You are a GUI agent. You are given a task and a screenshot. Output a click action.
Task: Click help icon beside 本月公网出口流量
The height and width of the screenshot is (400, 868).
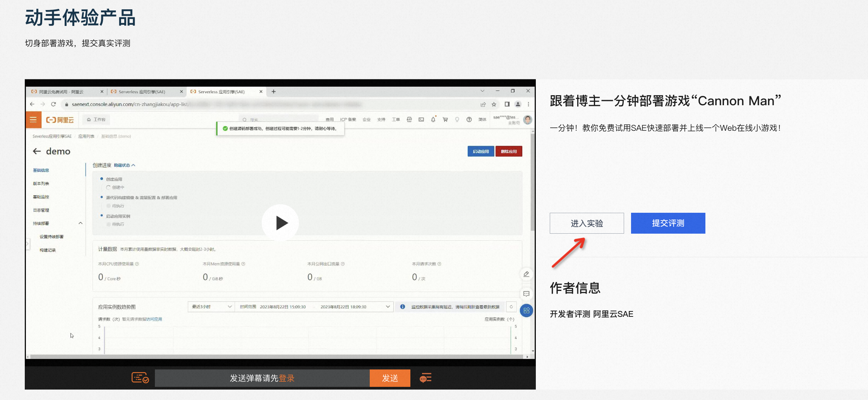tap(343, 264)
